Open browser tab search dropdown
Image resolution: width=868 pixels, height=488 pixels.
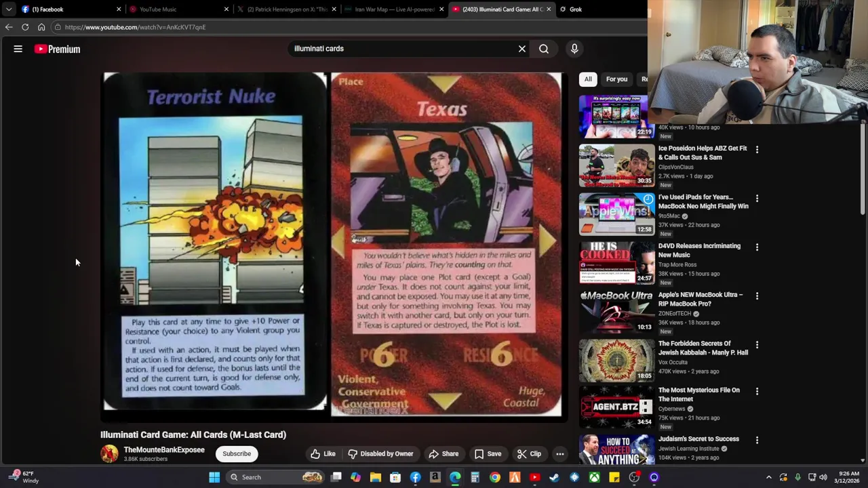(x=8, y=9)
